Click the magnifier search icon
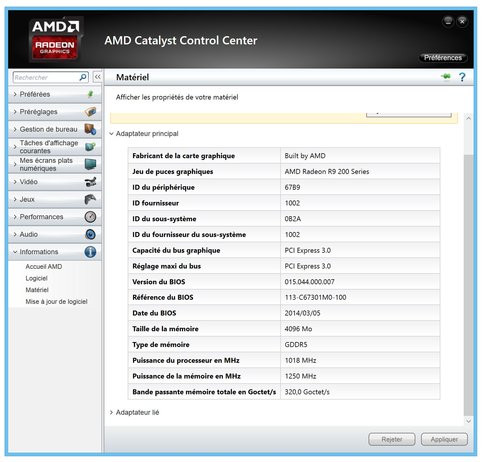The image size is (485, 462). coord(83,77)
